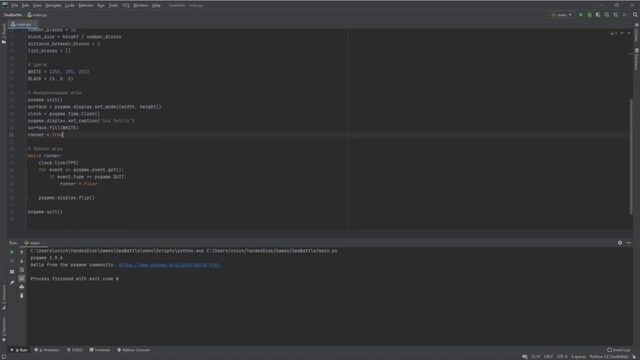
Task: Click cursor position indicator in status bar
Action: point(536,357)
